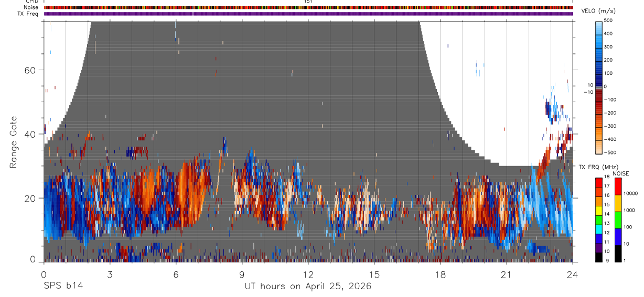Click the '60' Range Gate tick label
644x297 pixels.
pos(30,70)
